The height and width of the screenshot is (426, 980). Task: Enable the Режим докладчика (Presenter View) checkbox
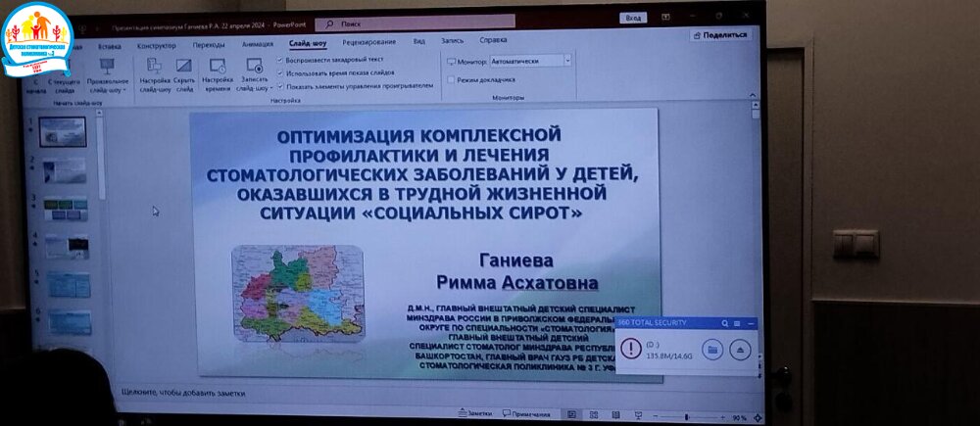451,80
